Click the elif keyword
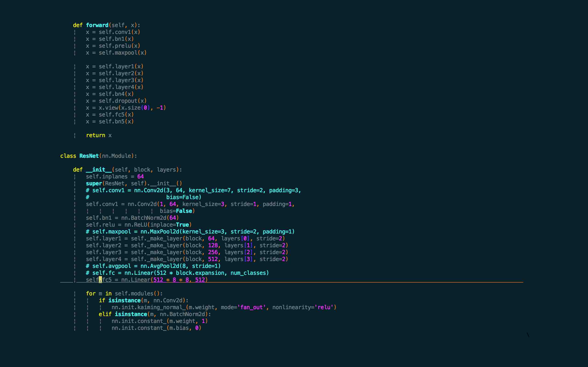Image resolution: width=588 pixels, height=367 pixels. (105, 314)
